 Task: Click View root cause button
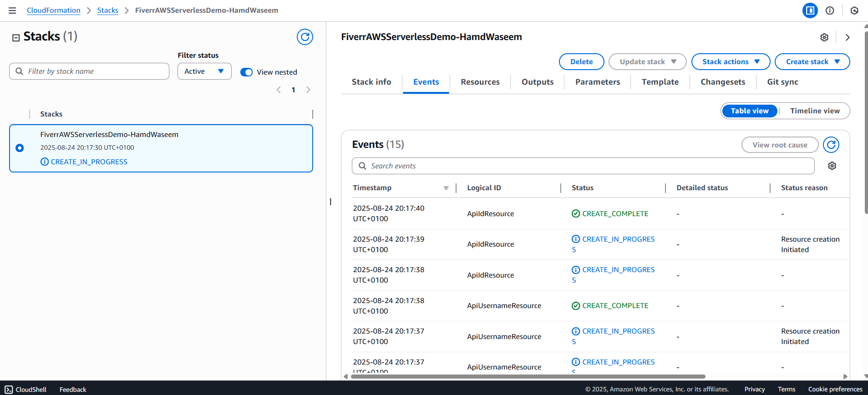tap(780, 145)
